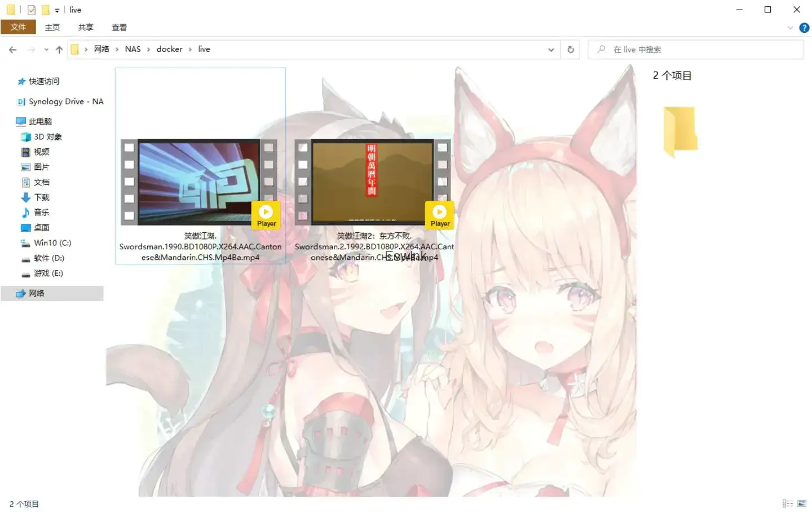The image size is (812, 512).
Task: Open the Help question mark icon
Action: click(804, 28)
